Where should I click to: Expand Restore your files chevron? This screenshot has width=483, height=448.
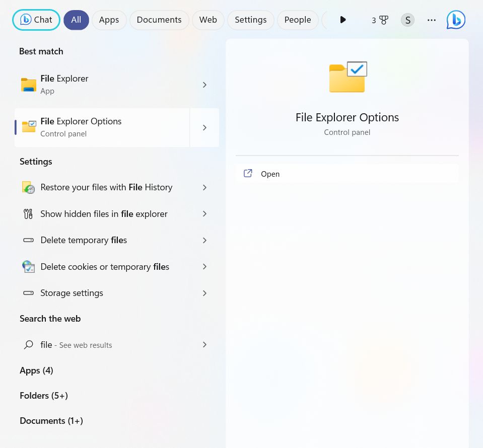click(x=204, y=188)
